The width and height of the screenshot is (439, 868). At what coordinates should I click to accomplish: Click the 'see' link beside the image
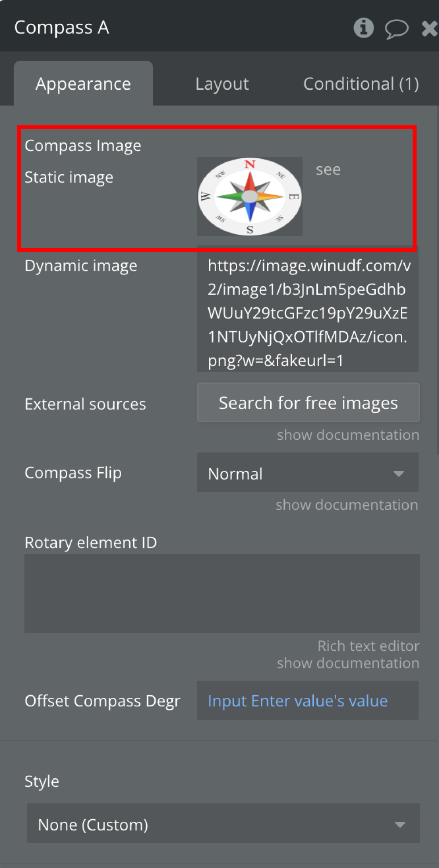pos(328,170)
